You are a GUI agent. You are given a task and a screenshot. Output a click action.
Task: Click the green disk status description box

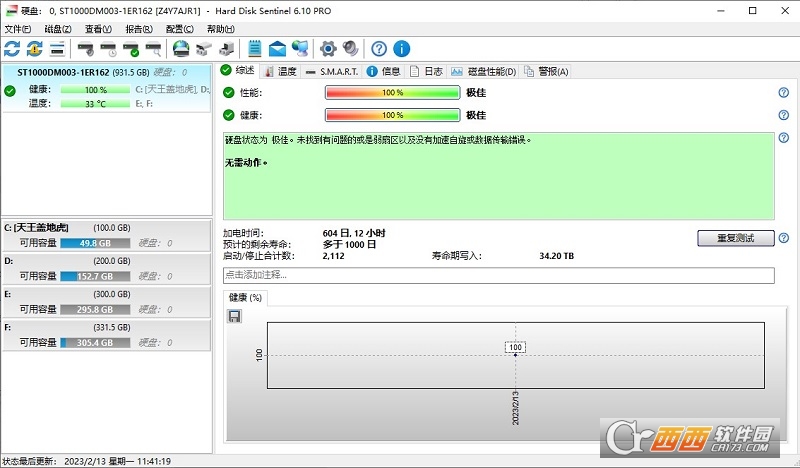(x=498, y=176)
